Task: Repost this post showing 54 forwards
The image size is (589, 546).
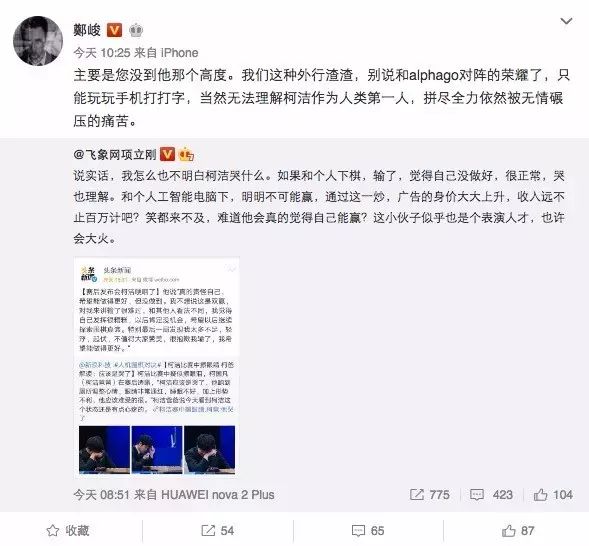Action: pos(217,531)
